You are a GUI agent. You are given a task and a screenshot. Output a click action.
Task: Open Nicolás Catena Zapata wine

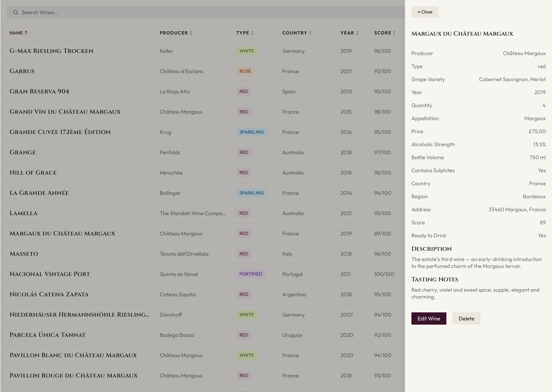pyautogui.click(x=202, y=294)
